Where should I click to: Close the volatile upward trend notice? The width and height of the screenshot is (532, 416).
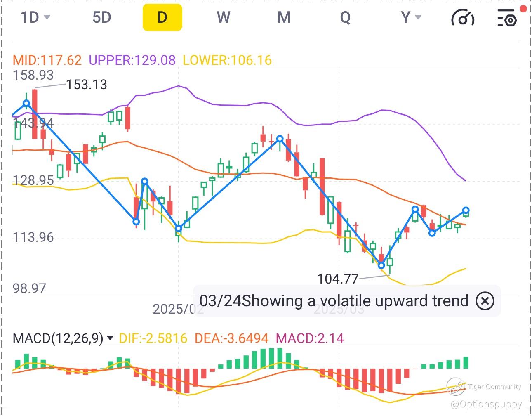coord(485,301)
